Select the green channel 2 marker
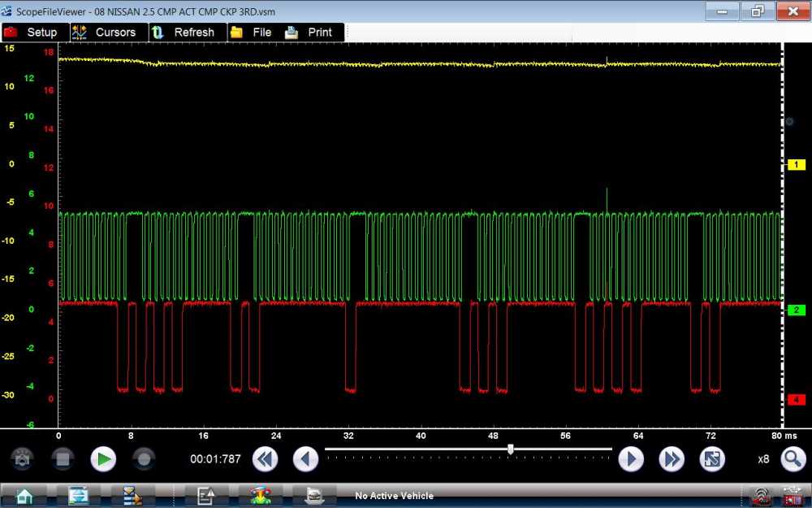Image resolution: width=812 pixels, height=508 pixels. coord(797,310)
